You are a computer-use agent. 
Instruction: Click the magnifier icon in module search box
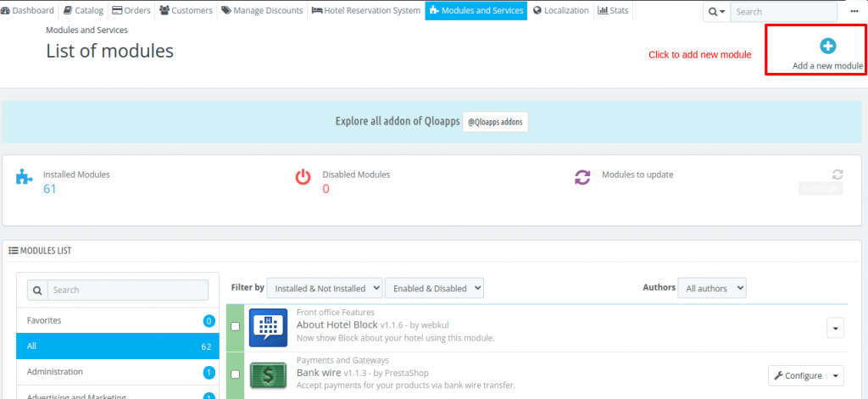point(37,290)
